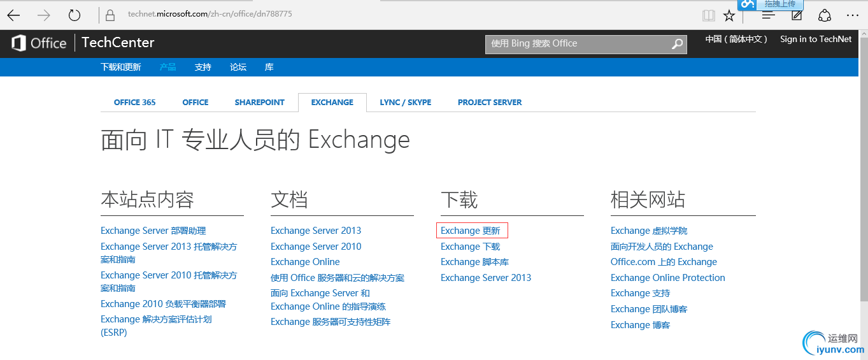This screenshot has width=868, height=360.
Task: Add page to favorites star icon
Action: pos(729,15)
